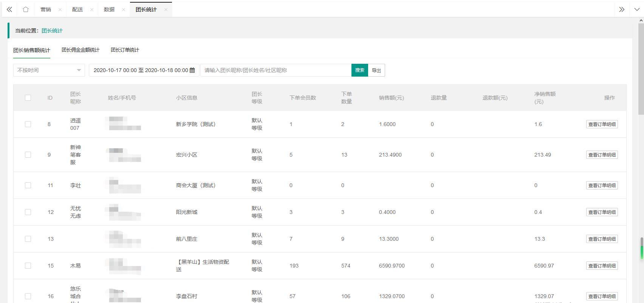The width and height of the screenshot is (644, 303).
Task: Open calendar icon in date range field
Action: (192, 70)
